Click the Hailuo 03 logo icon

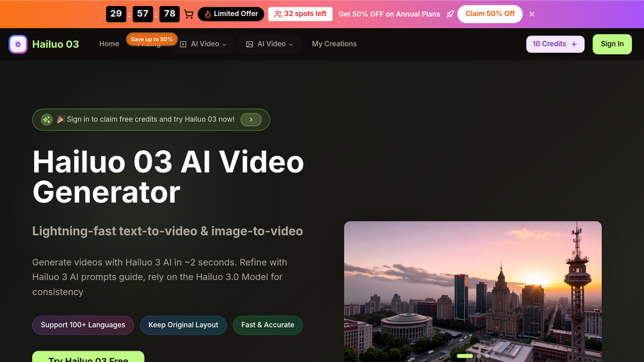[18, 44]
